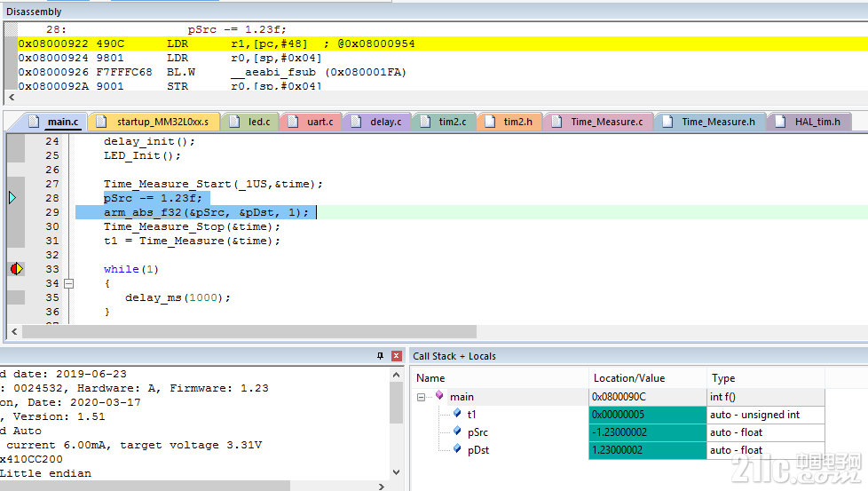Viewport: 868px width, 491px height.
Task: Click the while(1) statement
Action: (x=131, y=269)
